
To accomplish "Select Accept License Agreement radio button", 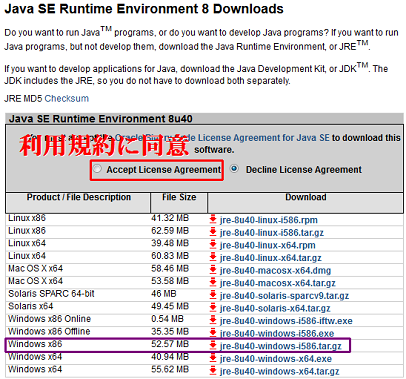I will tap(97, 169).
